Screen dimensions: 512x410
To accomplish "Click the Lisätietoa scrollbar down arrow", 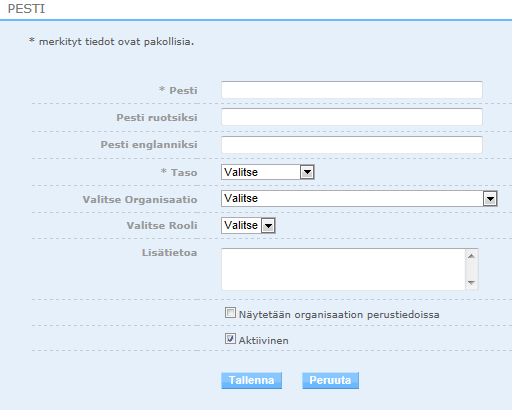I will click(471, 283).
